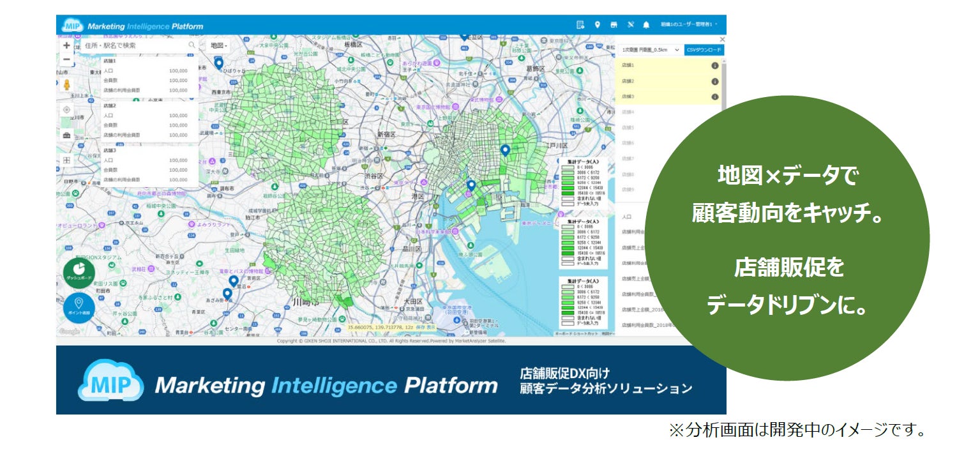Click 保存 link beside coordinates
Image resolution: width=980 pixels, height=449 pixels.
420,327
